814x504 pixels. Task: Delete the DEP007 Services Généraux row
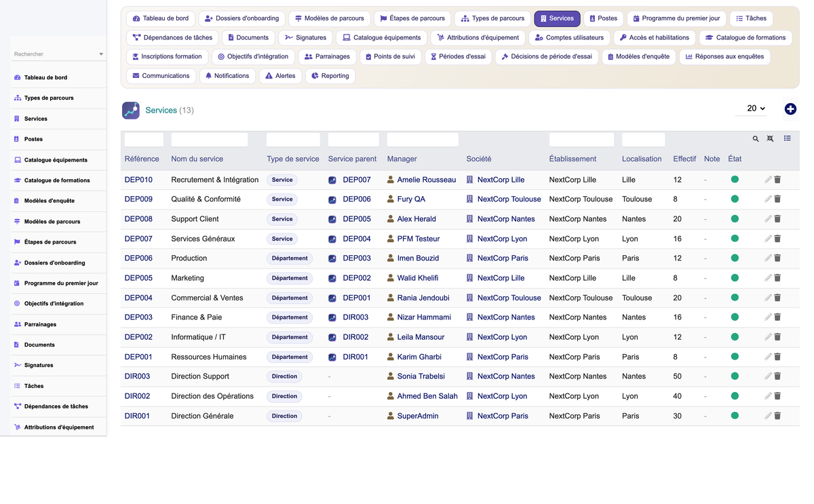[777, 239]
